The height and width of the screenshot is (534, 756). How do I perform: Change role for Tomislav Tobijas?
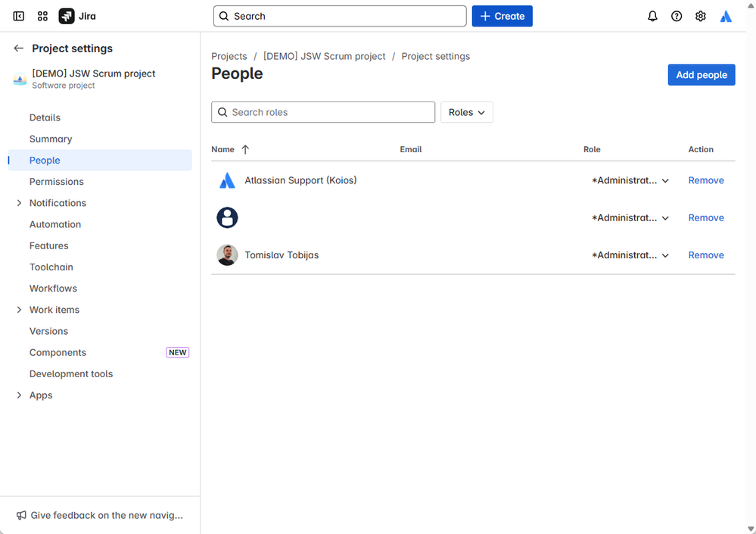click(x=630, y=255)
